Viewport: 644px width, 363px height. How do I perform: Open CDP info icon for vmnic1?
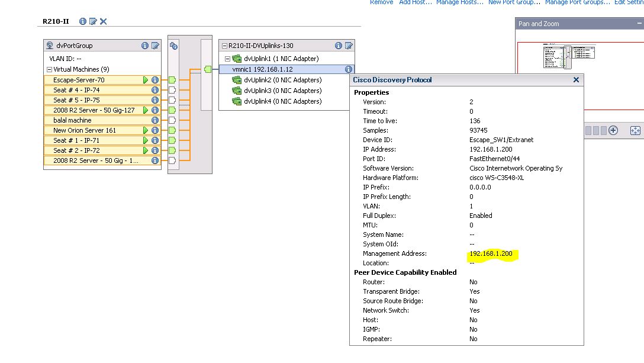point(348,69)
